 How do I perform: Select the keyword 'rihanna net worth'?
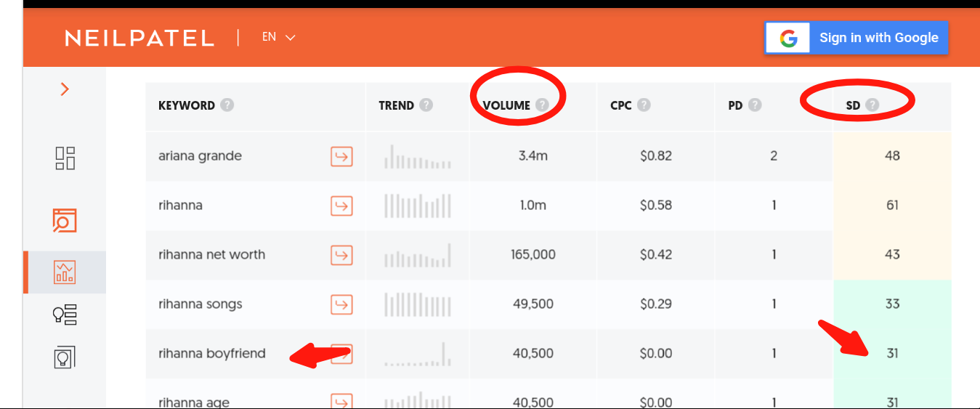coord(211,255)
